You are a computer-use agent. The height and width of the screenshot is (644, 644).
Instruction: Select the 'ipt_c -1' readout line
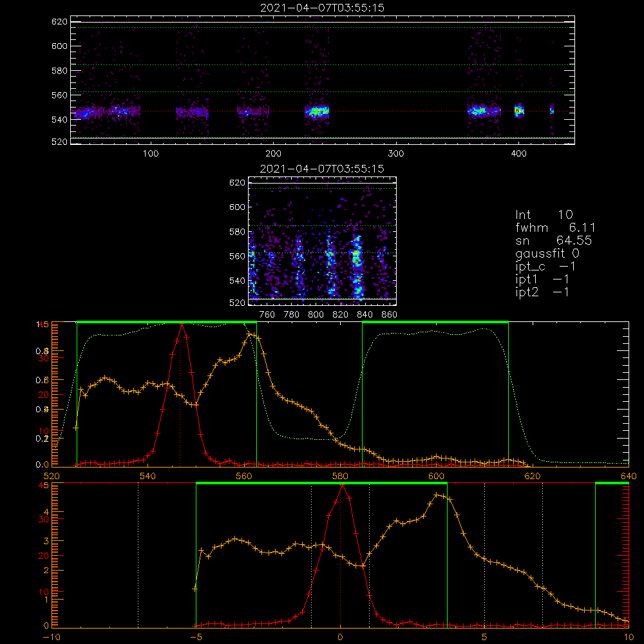coord(545,267)
